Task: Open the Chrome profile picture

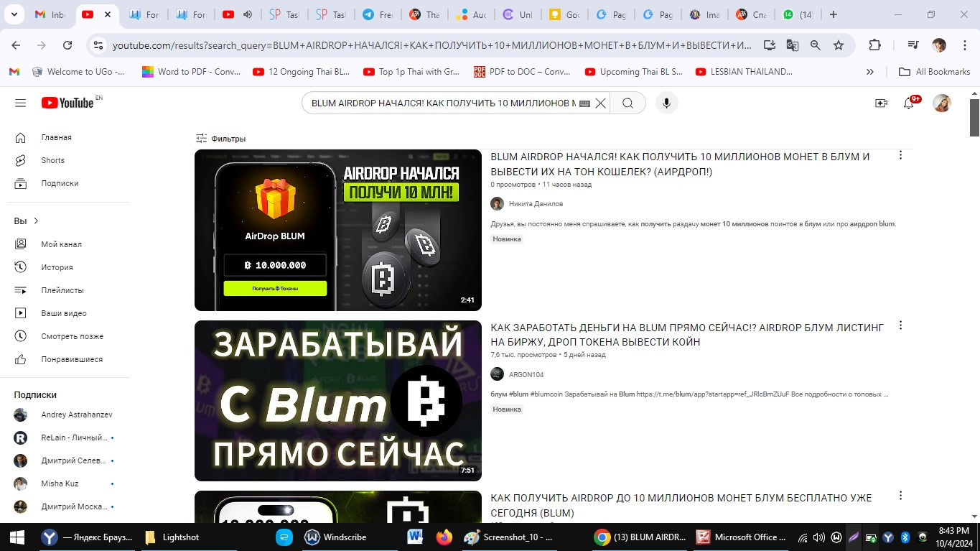Action: point(939,45)
